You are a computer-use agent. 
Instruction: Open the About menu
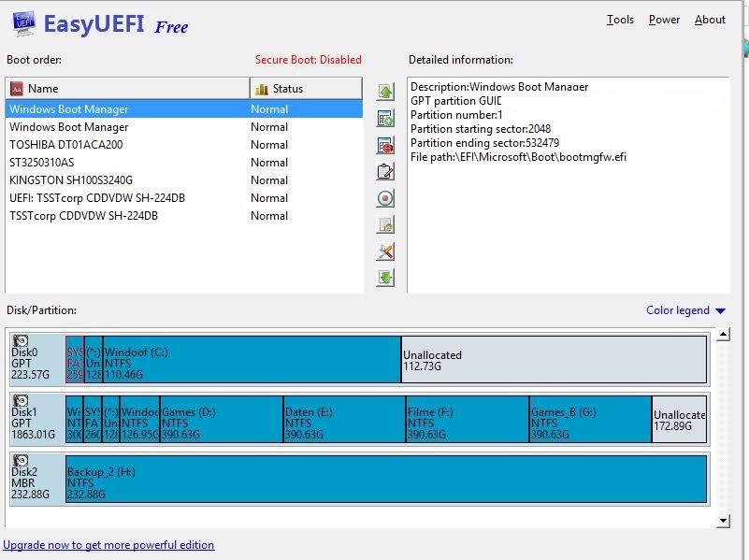710,20
